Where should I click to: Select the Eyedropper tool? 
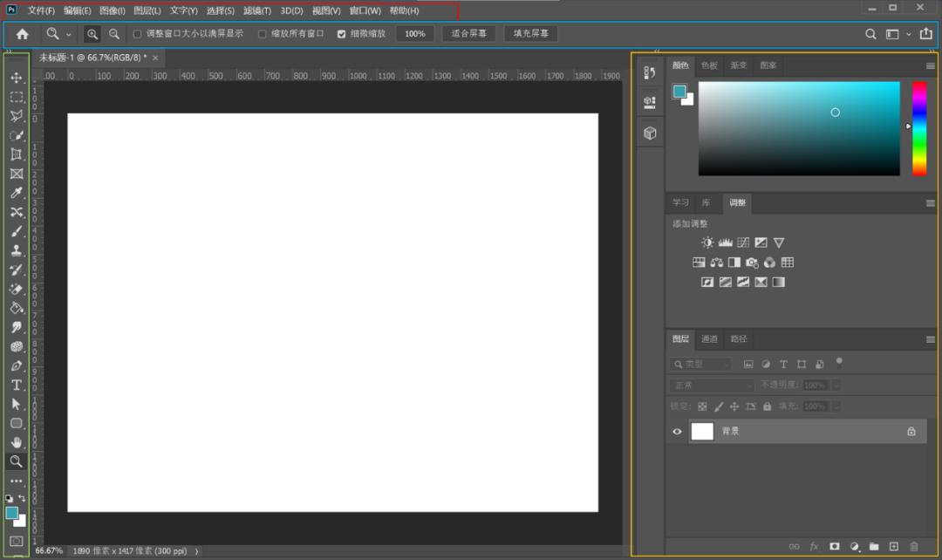[x=16, y=193]
